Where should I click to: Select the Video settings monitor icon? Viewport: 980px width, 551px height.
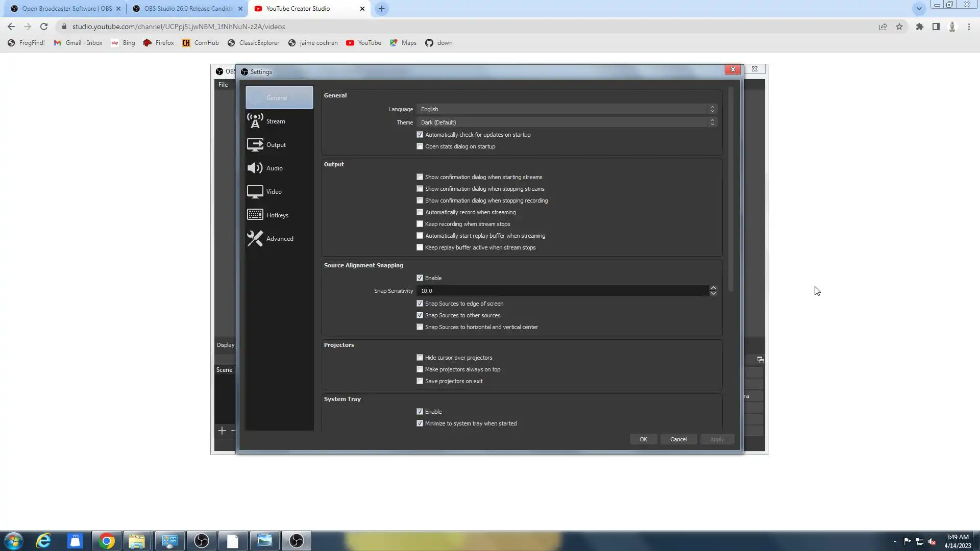coord(255,192)
